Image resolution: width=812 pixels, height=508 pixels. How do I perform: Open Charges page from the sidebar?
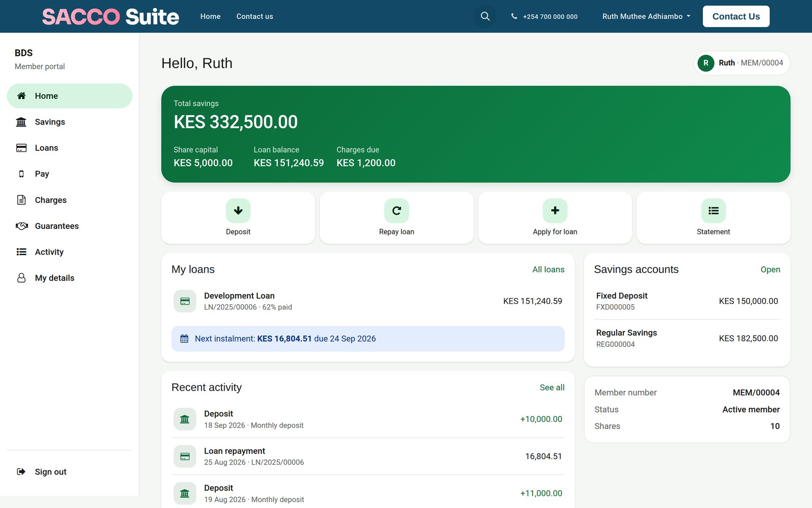(70, 200)
